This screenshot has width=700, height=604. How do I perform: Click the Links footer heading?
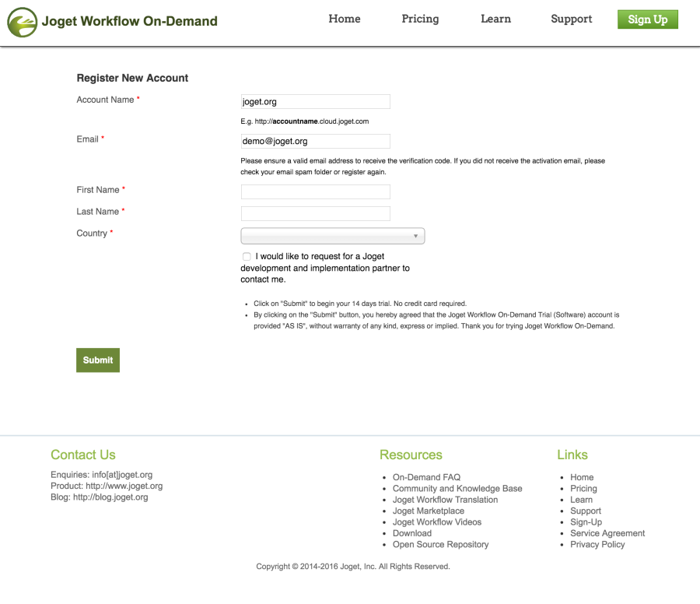572,455
